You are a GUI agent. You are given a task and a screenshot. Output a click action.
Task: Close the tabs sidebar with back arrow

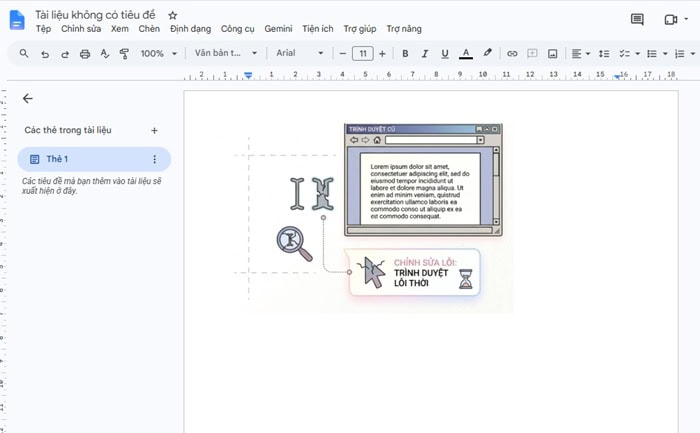click(x=28, y=98)
